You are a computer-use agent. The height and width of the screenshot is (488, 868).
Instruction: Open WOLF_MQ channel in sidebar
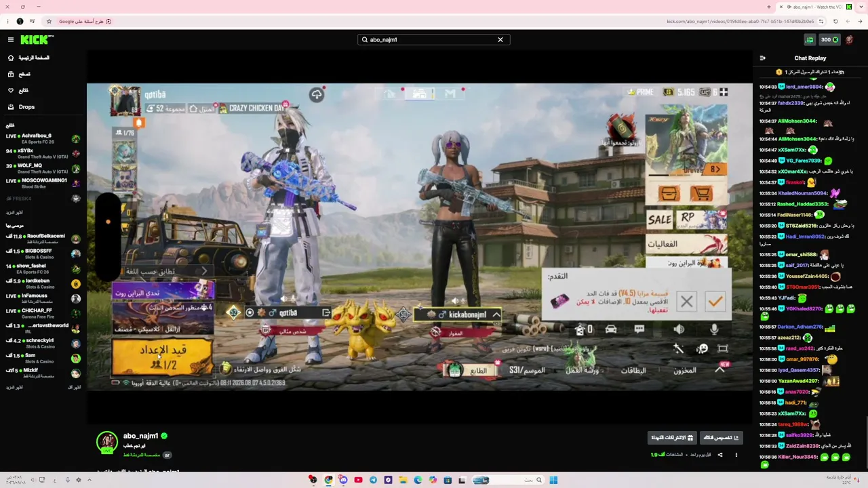[42, 168]
